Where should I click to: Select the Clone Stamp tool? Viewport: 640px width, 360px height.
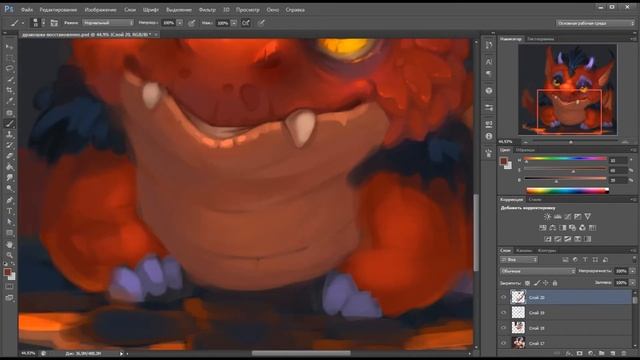click(x=9, y=134)
